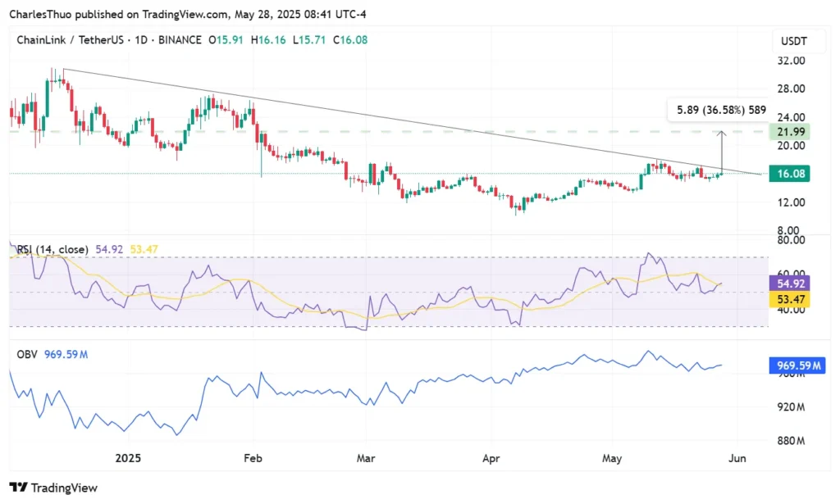840x504 pixels.
Task: Select the purple RSI indicator value badge 54.92
Action: (789, 284)
